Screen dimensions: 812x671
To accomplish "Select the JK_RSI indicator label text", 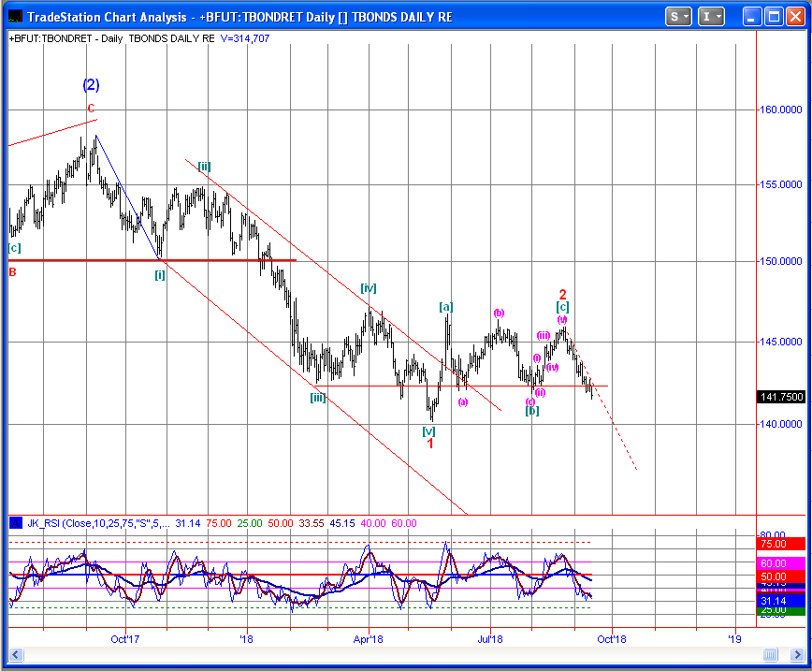I will click(x=98, y=523).
